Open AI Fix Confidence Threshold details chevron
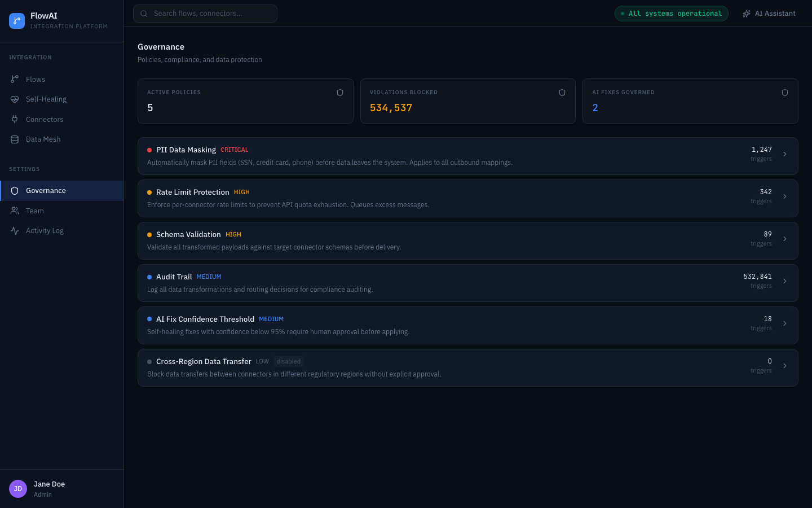Screen dimensions: 812x508 785,323
